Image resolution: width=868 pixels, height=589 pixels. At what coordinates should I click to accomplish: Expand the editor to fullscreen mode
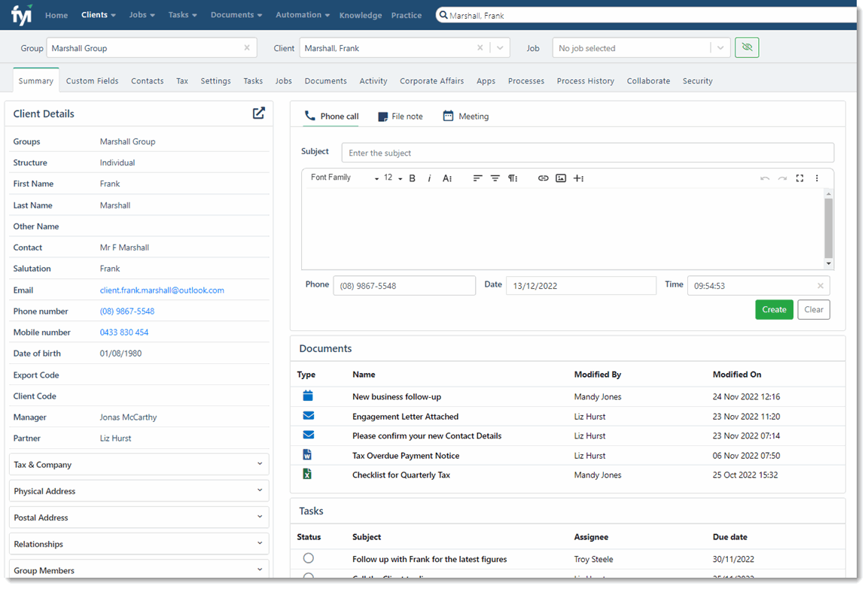(x=799, y=178)
